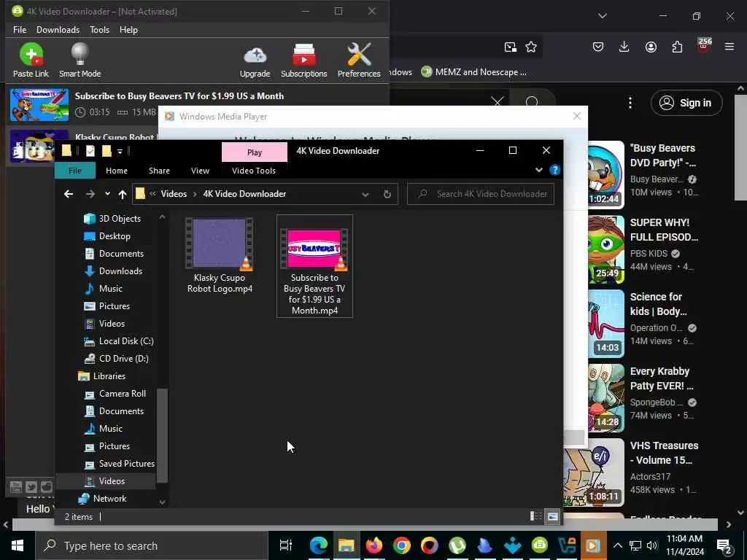Open recent locations dropdown arrow
This screenshot has height=560, width=747.
pos(108,194)
